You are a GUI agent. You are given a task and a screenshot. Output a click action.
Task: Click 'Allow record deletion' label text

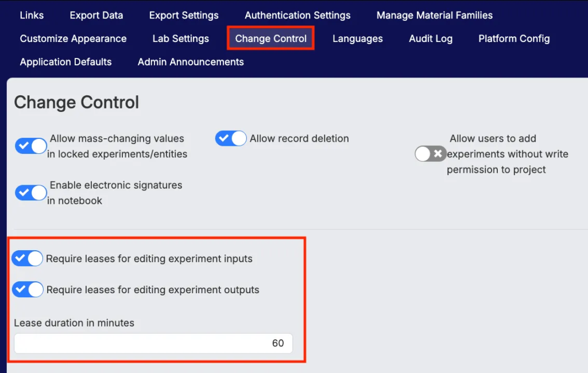pos(299,138)
